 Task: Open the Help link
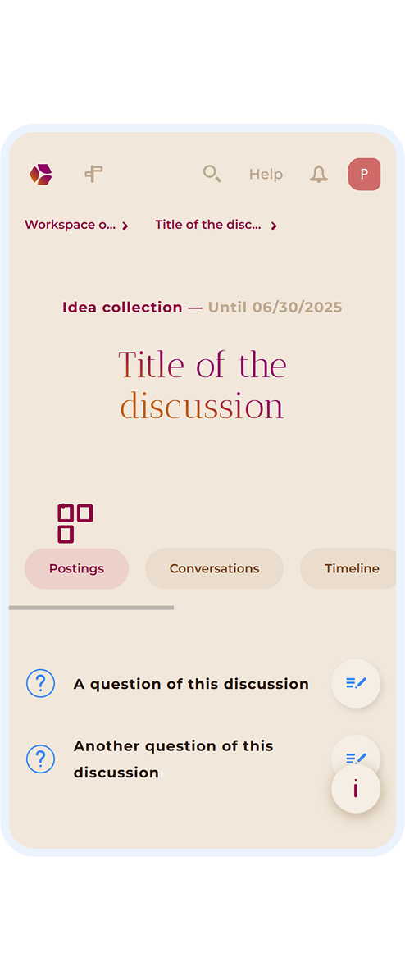pyautogui.click(x=266, y=175)
